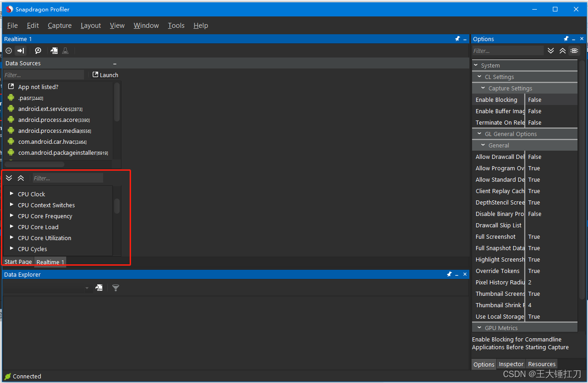Switch to the Resources tab

pyautogui.click(x=542, y=364)
